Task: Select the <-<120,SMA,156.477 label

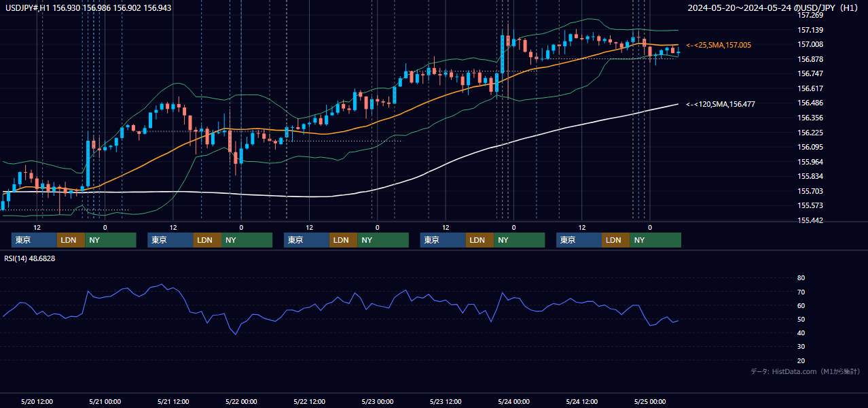Action: (x=721, y=104)
